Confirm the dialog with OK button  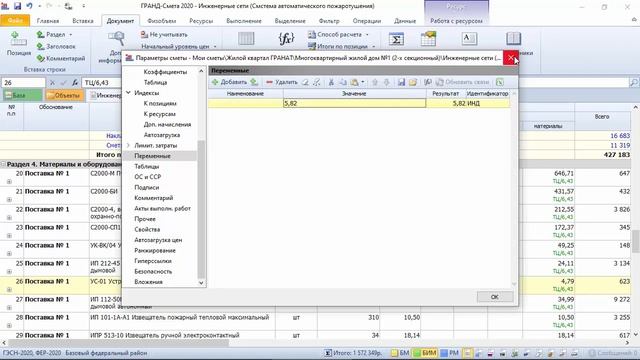click(x=495, y=297)
